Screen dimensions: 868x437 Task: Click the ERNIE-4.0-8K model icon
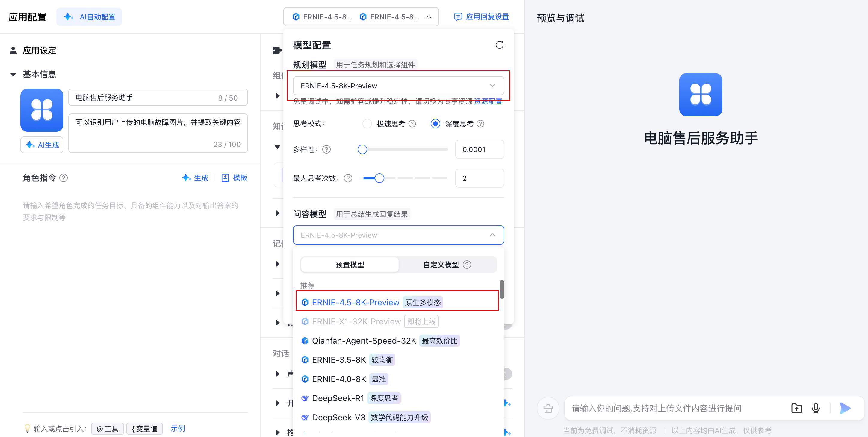point(305,379)
